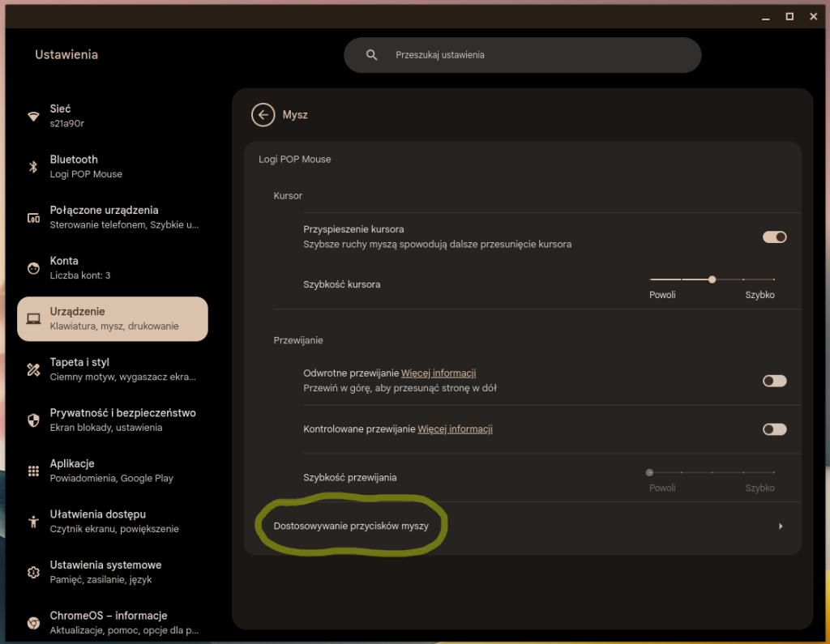Click the Tapeta i styl brush icon

33,369
